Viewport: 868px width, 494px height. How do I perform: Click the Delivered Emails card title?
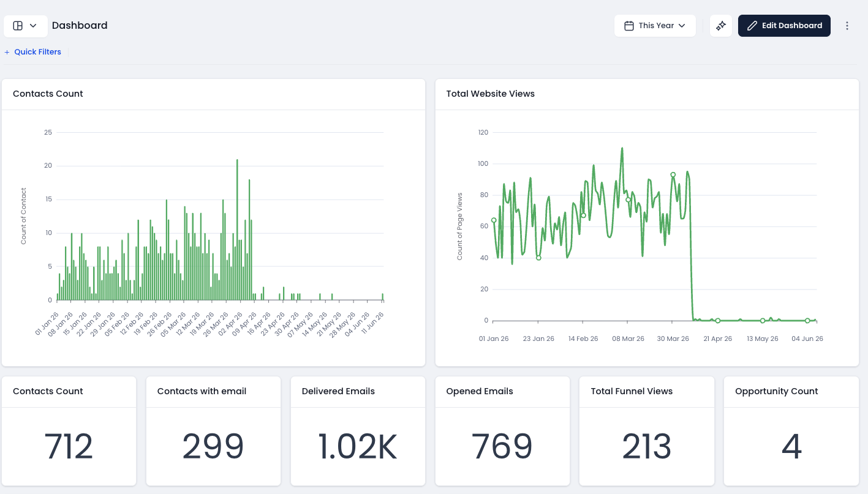coord(338,391)
